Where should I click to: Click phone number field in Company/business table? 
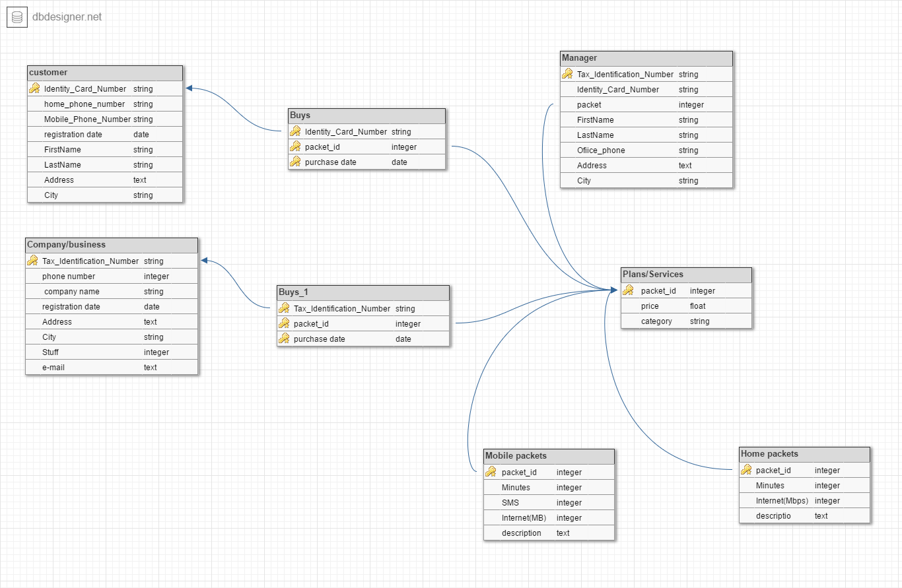[112, 277]
